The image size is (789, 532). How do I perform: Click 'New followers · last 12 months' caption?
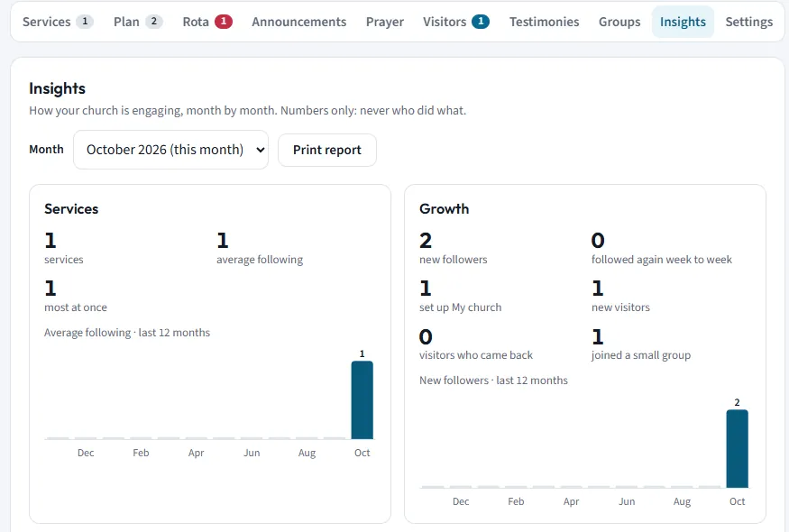[493, 381]
